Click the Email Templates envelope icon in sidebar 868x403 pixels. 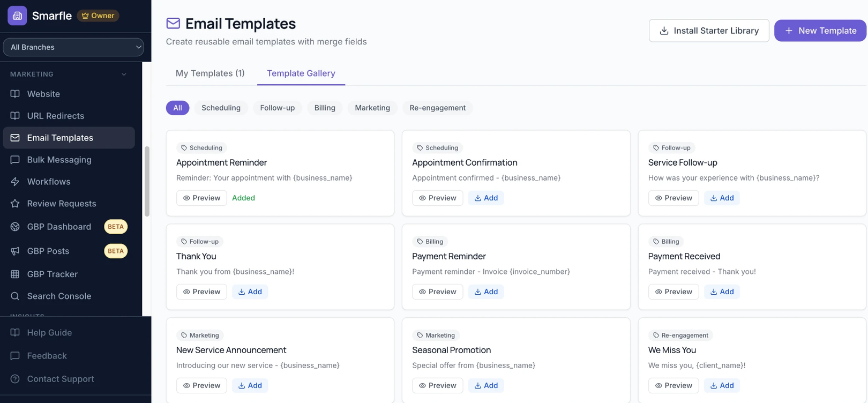15,138
